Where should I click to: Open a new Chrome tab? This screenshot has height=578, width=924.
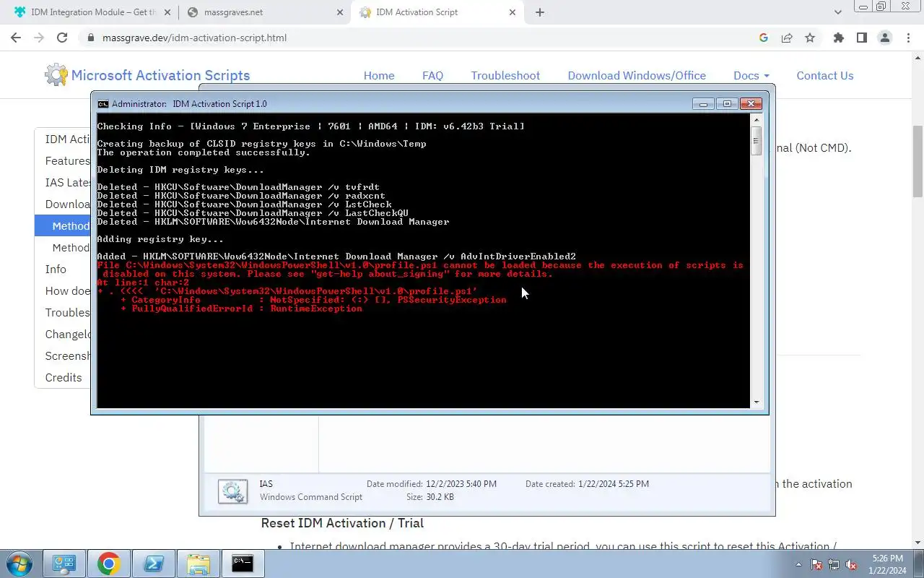(540, 12)
